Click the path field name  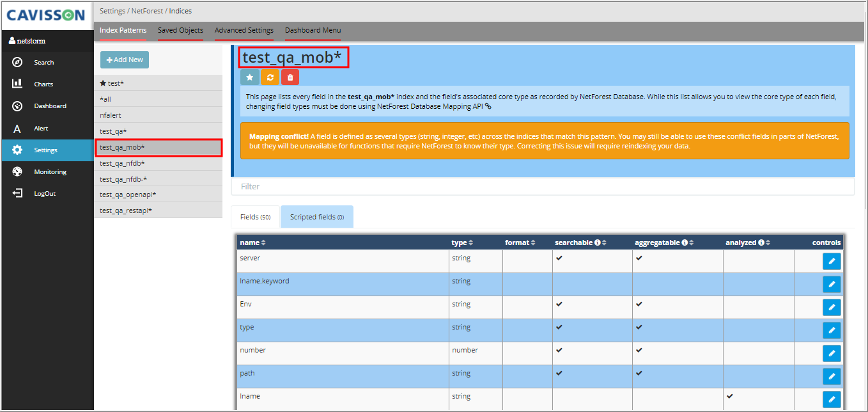point(247,373)
